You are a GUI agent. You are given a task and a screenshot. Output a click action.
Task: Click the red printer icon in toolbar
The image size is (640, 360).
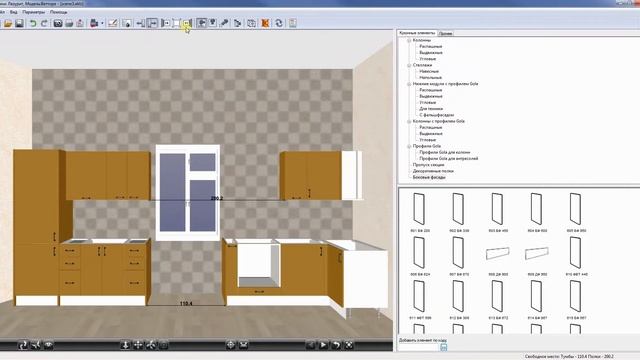click(x=94, y=23)
